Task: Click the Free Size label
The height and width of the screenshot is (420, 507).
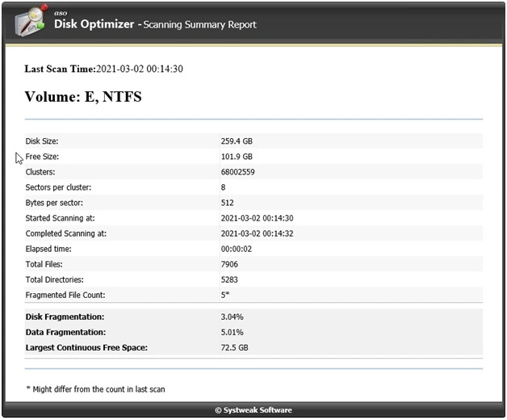Action: click(x=42, y=157)
